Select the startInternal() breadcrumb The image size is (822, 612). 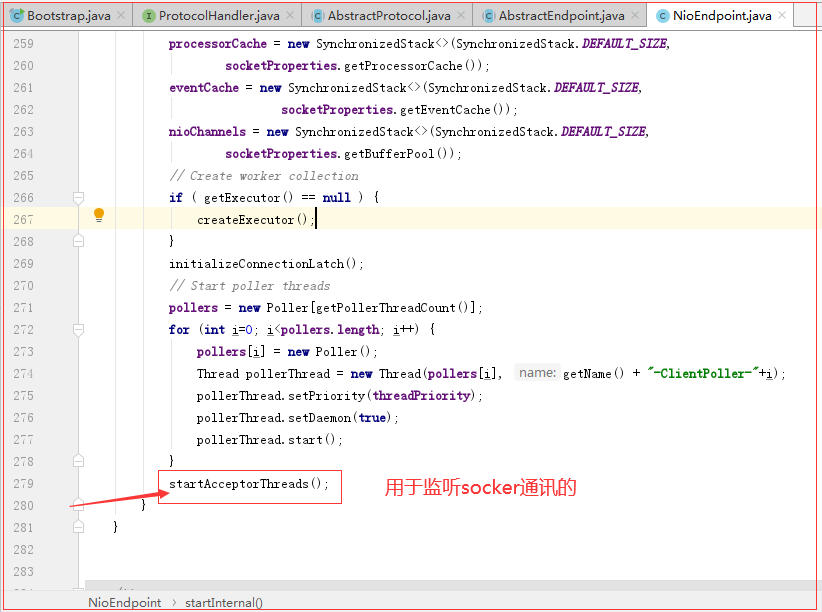pos(224,603)
